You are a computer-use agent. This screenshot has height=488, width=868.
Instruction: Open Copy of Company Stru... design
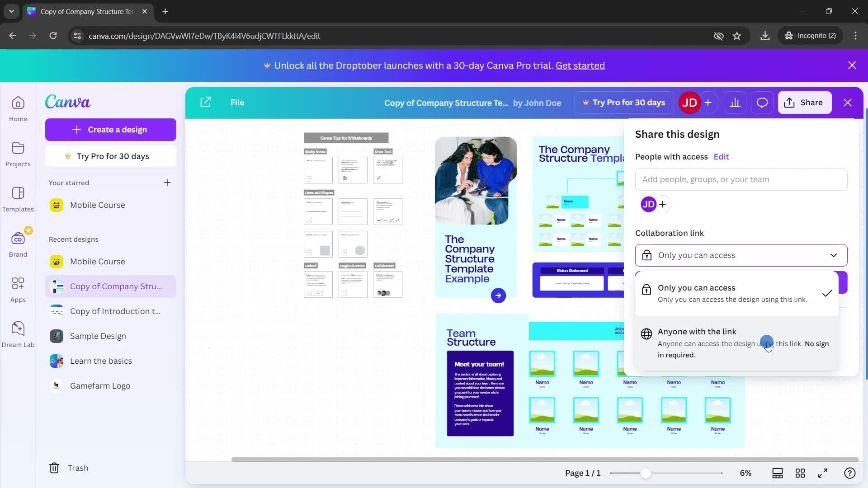click(110, 286)
